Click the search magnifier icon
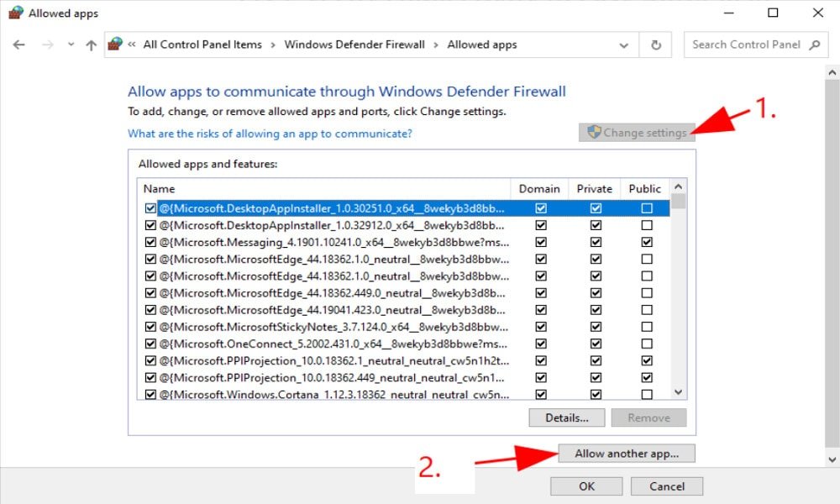The height and width of the screenshot is (504, 840). (815, 45)
